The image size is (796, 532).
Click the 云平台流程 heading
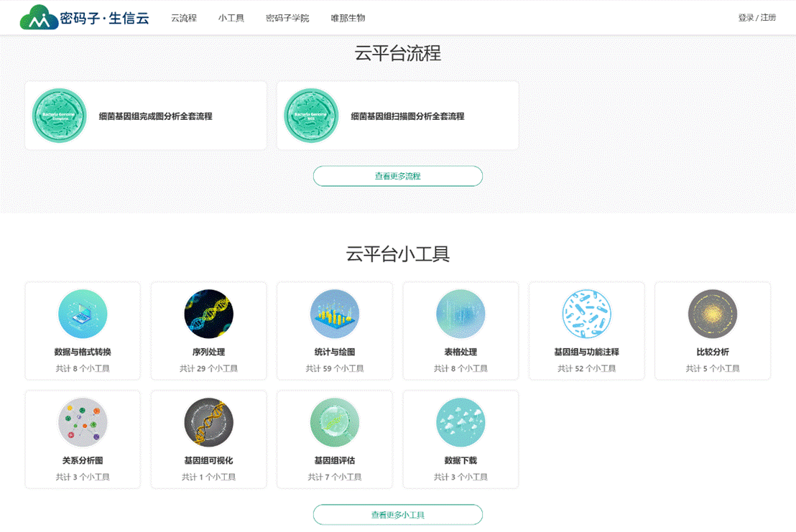tap(398, 53)
